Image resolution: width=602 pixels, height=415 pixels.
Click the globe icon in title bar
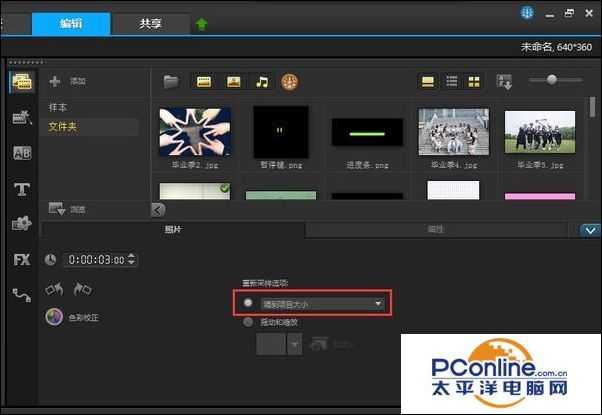(x=527, y=13)
